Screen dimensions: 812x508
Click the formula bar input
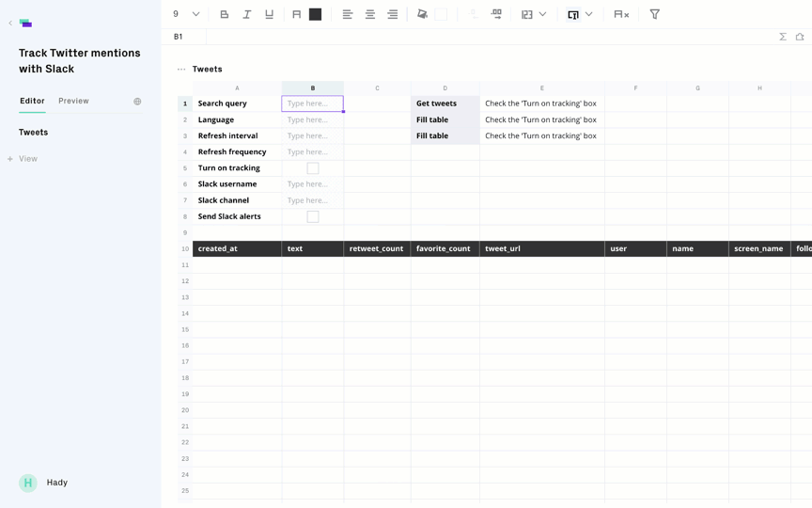[x=490, y=37]
